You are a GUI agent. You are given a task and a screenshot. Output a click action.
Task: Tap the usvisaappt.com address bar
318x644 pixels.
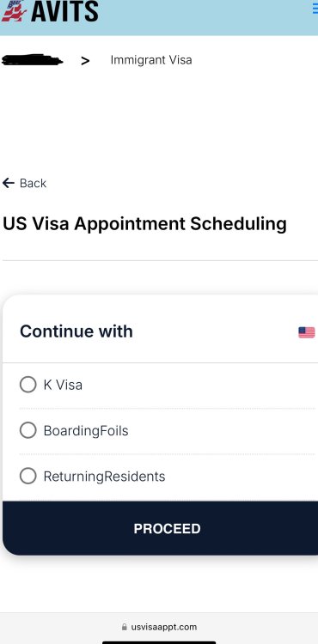click(159, 627)
